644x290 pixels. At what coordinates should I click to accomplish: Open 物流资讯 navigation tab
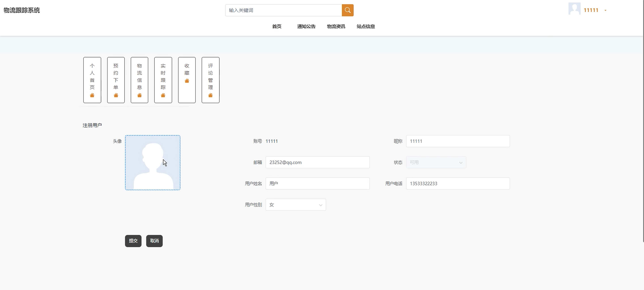coord(336,26)
